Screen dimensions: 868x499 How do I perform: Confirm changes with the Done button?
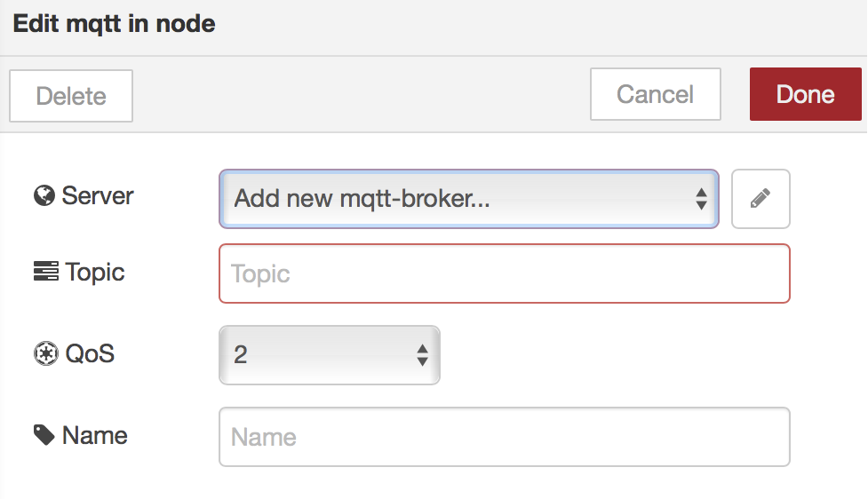point(805,94)
